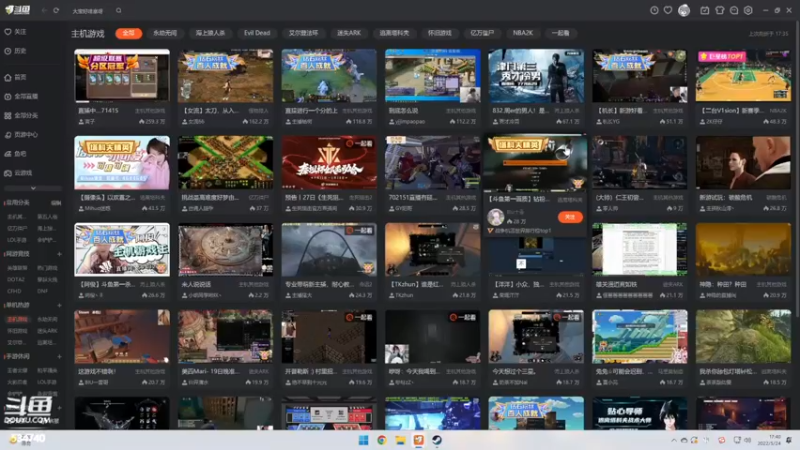Select the 迷失ARK filter tab
This screenshot has height=450, width=800.
point(349,33)
